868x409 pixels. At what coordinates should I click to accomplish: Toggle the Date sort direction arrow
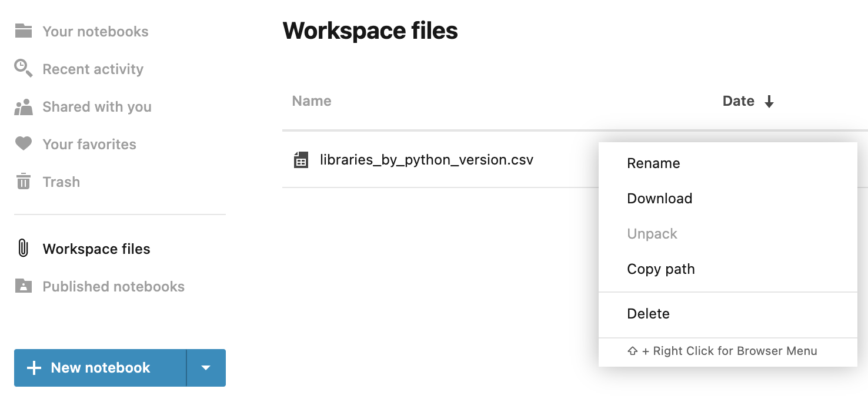(769, 100)
